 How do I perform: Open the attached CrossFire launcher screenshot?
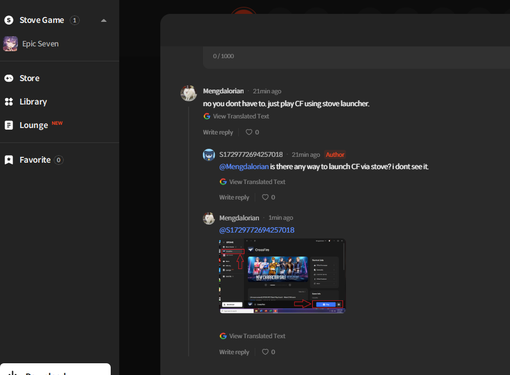(282, 276)
